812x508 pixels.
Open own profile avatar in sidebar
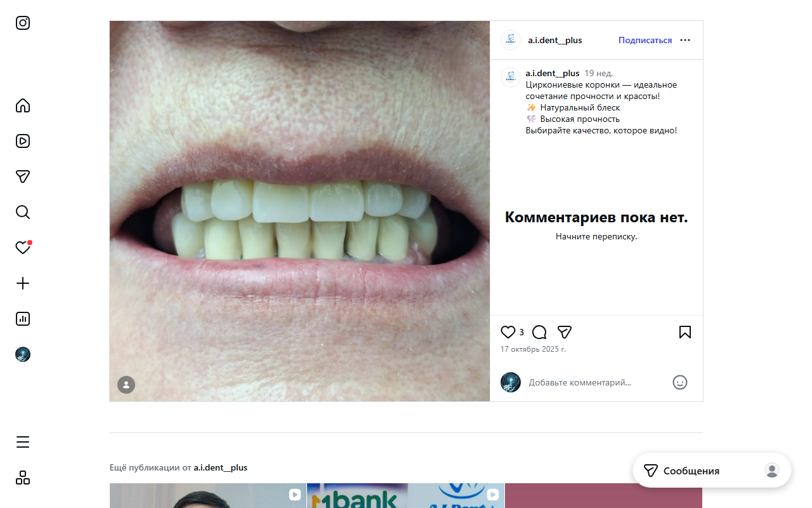pyautogui.click(x=23, y=354)
